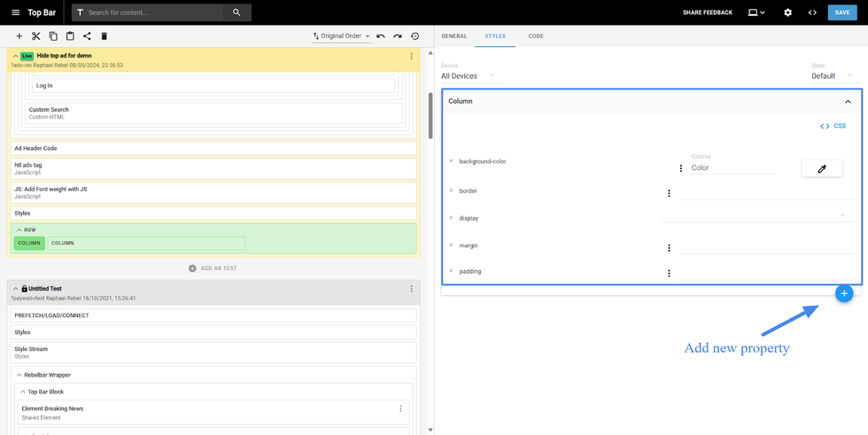Screen dimensions: 868x435
Task: Click the Save button
Action: click(x=841, y=12)
